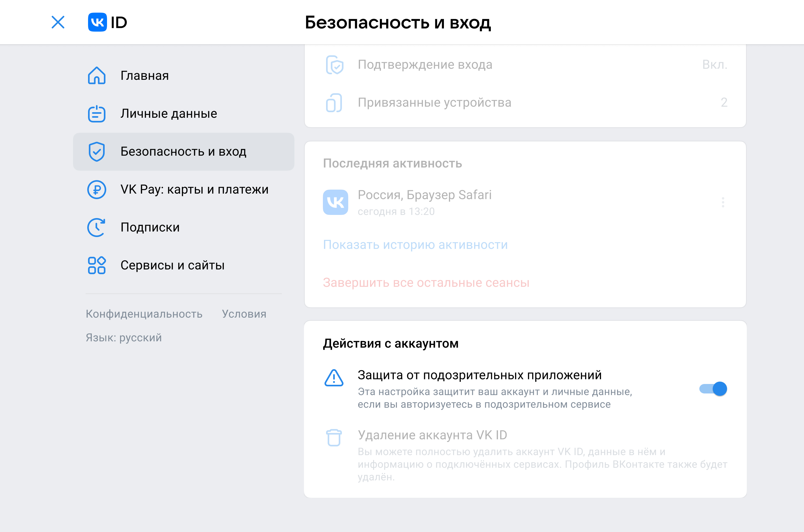Select Безопасность и вход in sidebar
Image resolution: width=804 pixels, height=532 pixels.
point(184,151)
